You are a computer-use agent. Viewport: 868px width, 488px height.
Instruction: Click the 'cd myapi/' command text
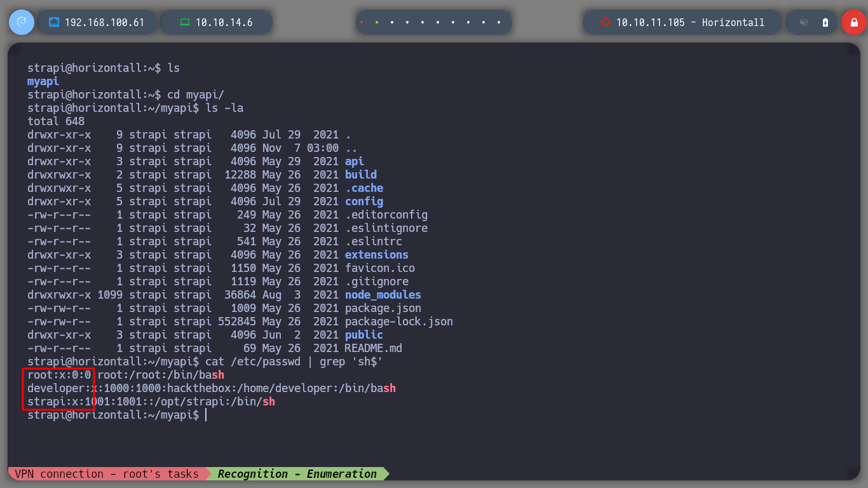coord(196,95)
